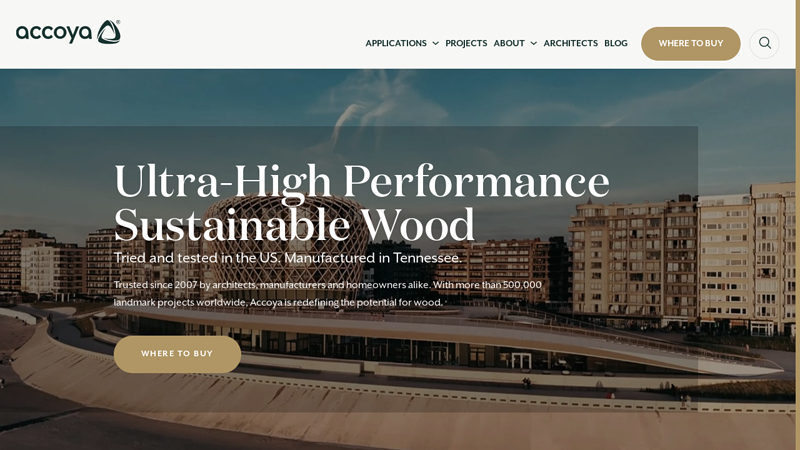
Task: Click the Ultra-High Performance Sustainable Wood heading
Action: coord(362,203)
